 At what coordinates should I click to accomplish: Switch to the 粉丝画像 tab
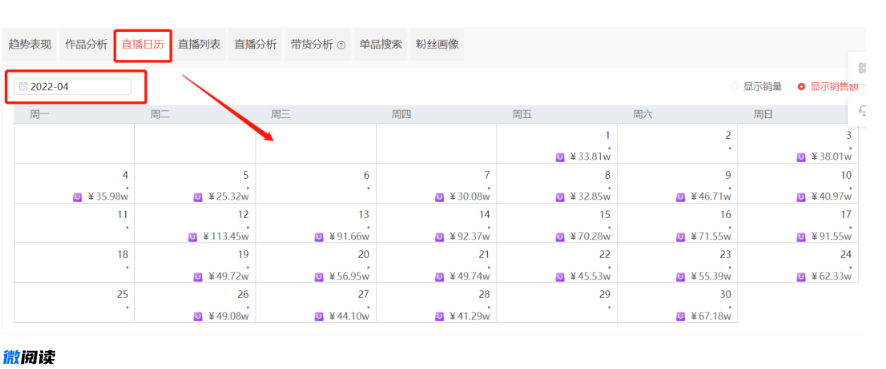coord(437,45)
